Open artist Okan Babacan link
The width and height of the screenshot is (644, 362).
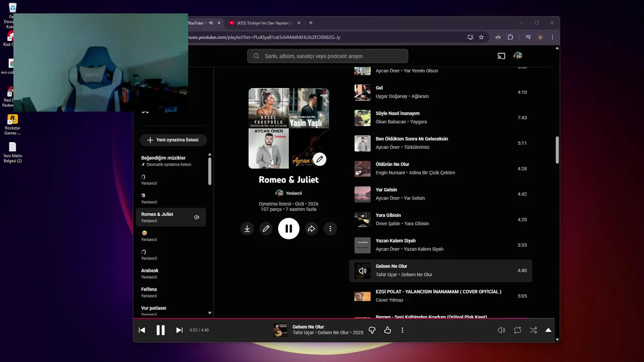[390, 122]
